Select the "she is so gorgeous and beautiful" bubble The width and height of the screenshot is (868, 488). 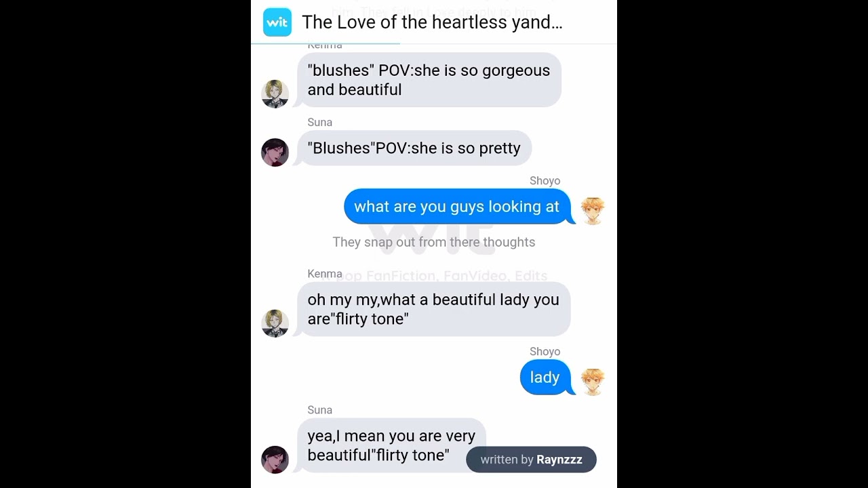[x=429, y=80]
